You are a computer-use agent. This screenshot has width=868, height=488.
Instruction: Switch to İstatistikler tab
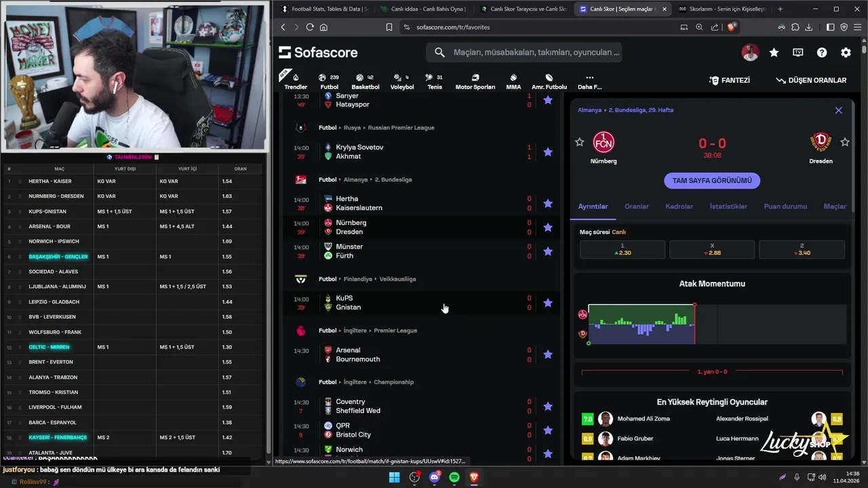pos(728,207)
